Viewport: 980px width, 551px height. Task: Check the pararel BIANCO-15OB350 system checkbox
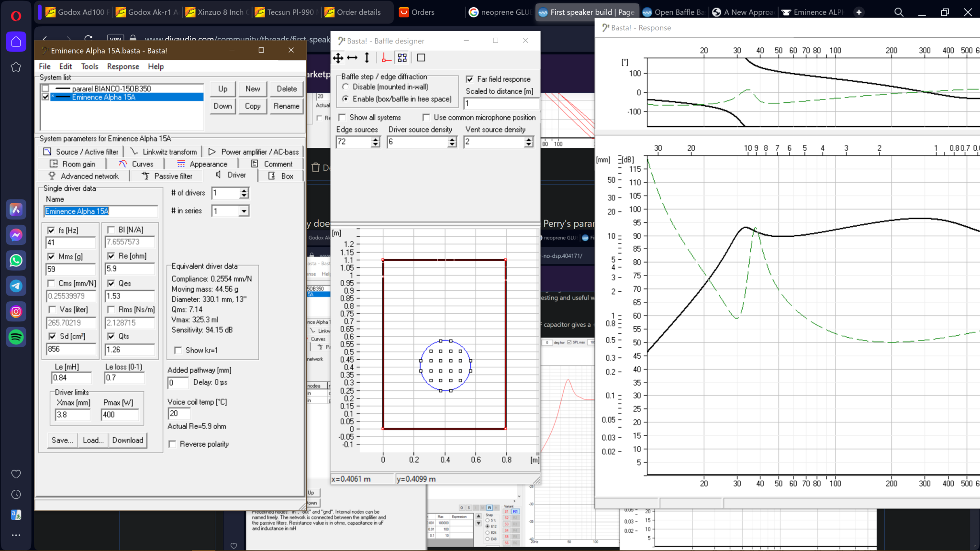[45, 88]
